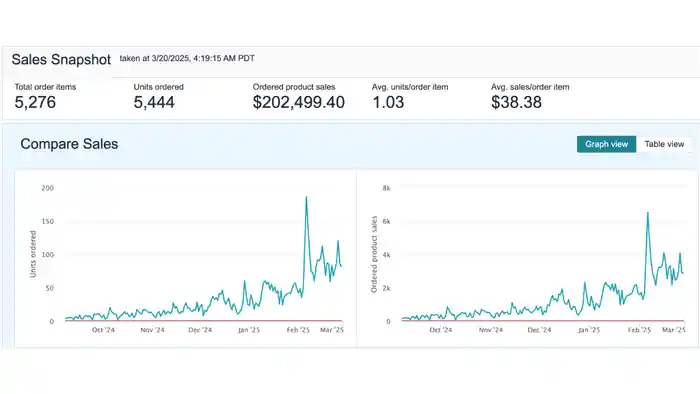Click Feb '25 label on sales chart
700x394 pixels.
pos(639,330)
